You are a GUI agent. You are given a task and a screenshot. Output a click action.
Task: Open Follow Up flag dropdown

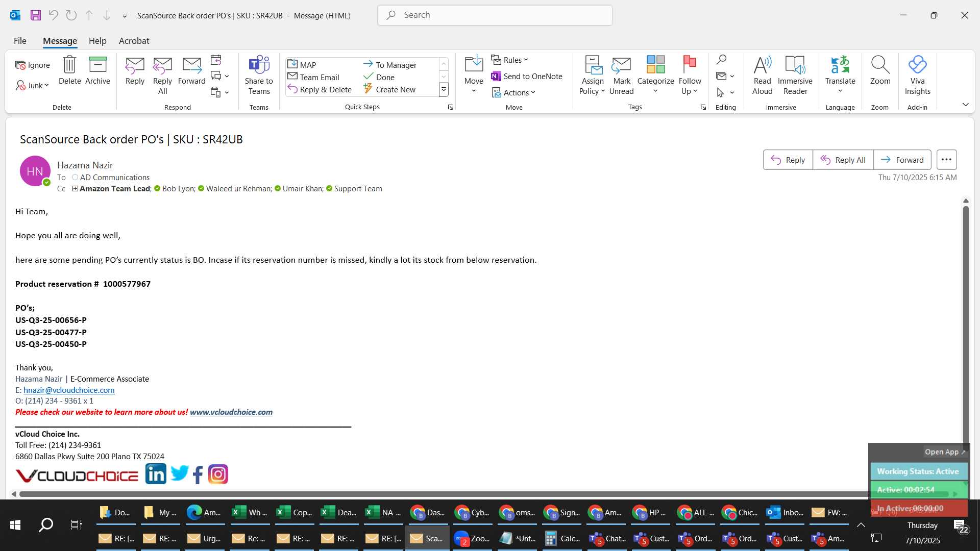coord(690,76)
